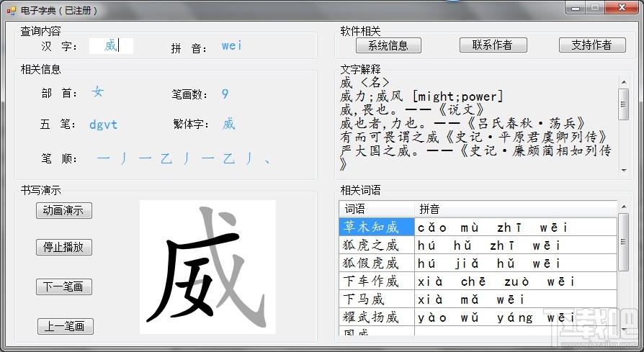Start the 动画演示 animation demo
644x352 pixels.
pyautogui.click(x=63, y=210)
